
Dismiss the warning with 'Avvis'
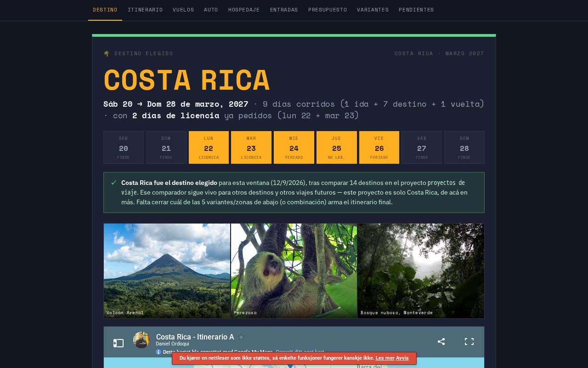tap(402, 358)
